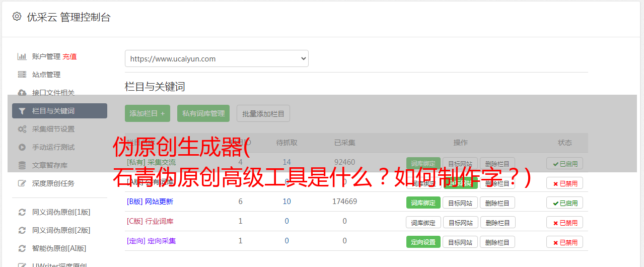644x267 pixels.
Task: Click the 已采集 column header
Action: [344, 143]
